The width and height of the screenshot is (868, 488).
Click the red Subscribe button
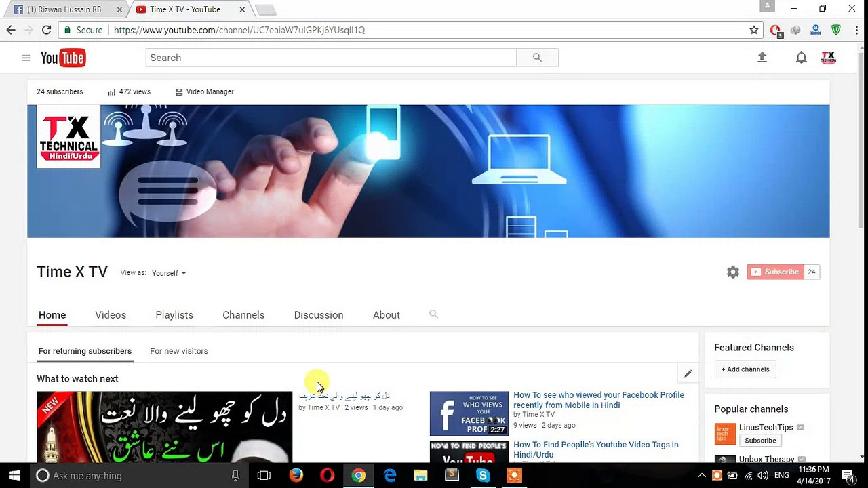click(x=775, y=272)
